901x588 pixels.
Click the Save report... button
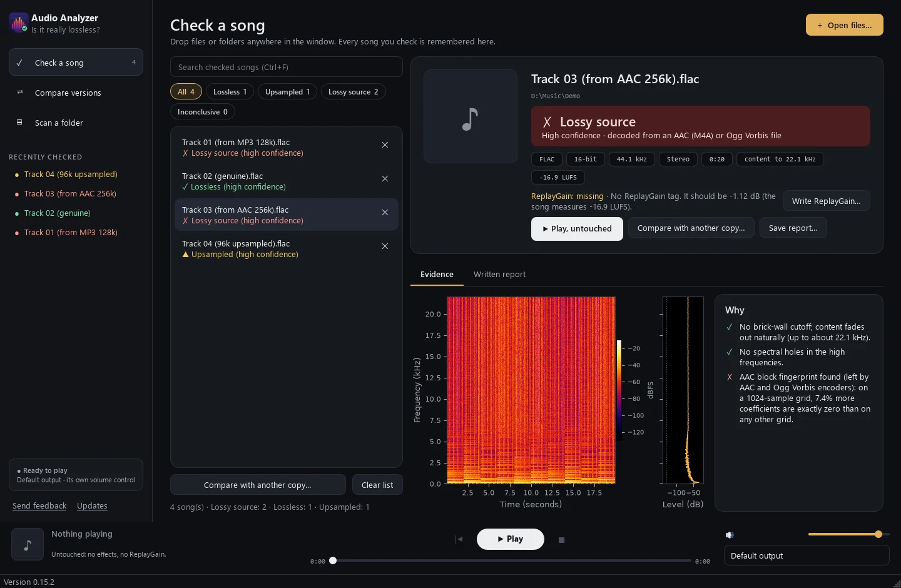pos(793,228)
